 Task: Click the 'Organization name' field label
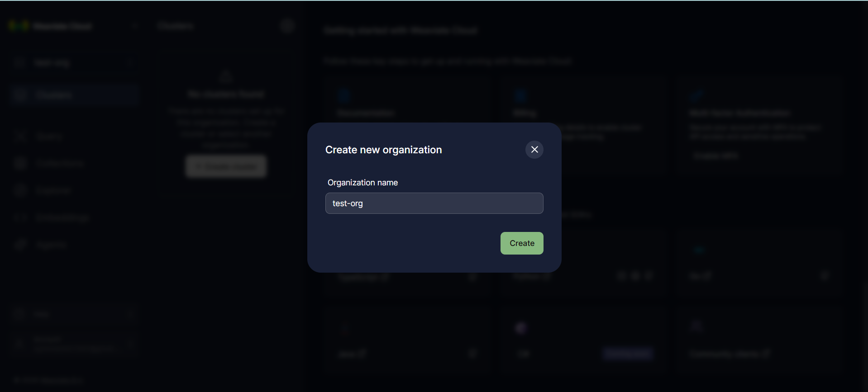pos(362,183)
